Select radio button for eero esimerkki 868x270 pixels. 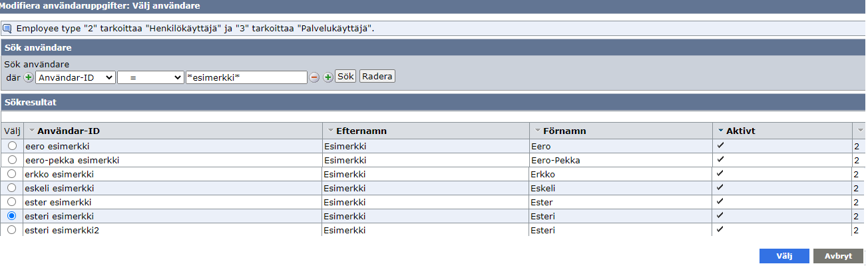tap(11, 145)
